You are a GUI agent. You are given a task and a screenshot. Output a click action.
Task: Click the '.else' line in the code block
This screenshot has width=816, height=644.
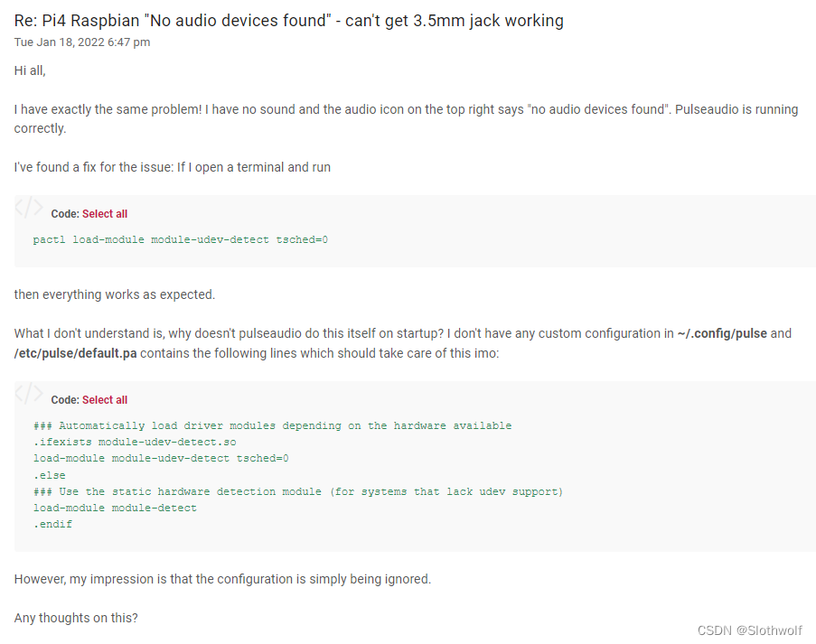tap(50, 475)
